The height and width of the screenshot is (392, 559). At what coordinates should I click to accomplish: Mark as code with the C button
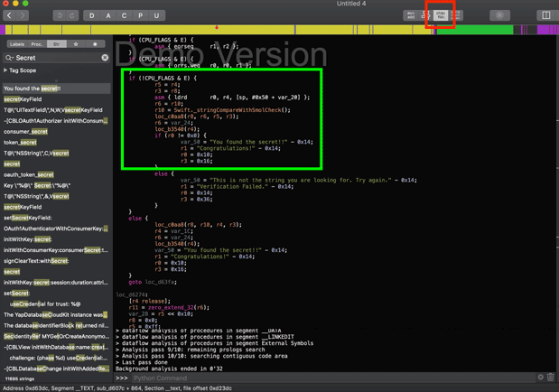point(124,15)
